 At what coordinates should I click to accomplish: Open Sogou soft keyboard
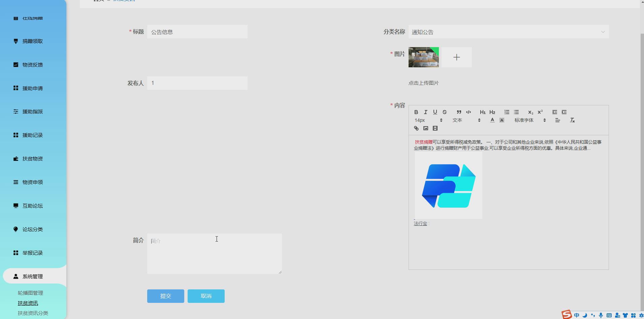click(609, 315)
